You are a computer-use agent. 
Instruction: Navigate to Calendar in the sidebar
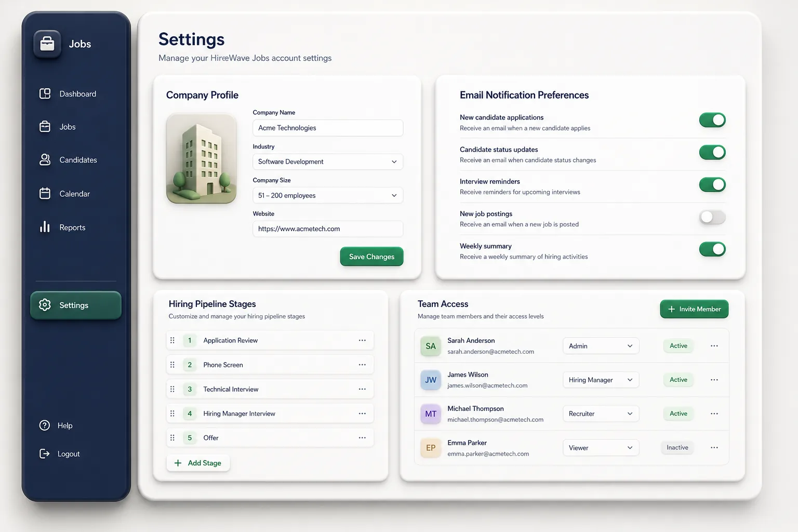click(65, 194)
